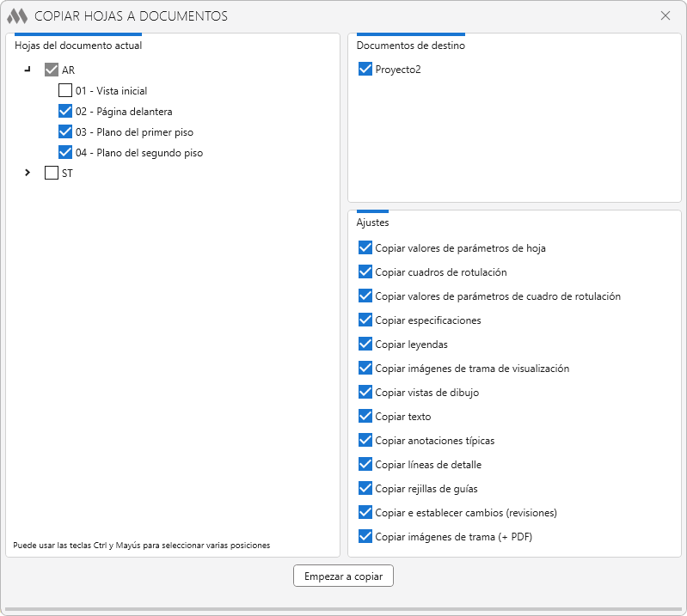Uncheck 03 - Plano del primer piso
The height and width of the screenshot is (616, 687).
click(x=65, y=131)
